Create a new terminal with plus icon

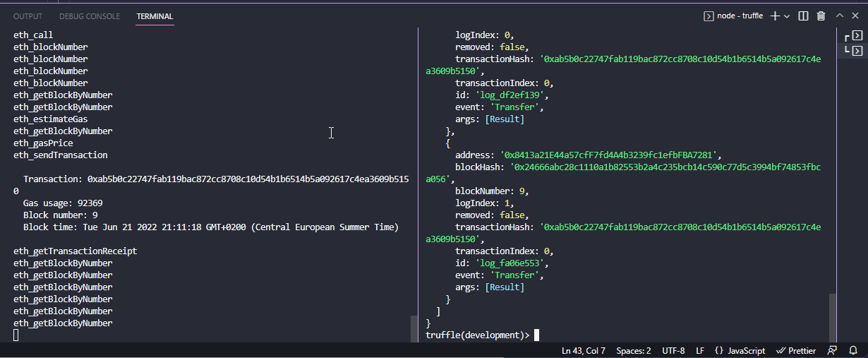[774, 16]
